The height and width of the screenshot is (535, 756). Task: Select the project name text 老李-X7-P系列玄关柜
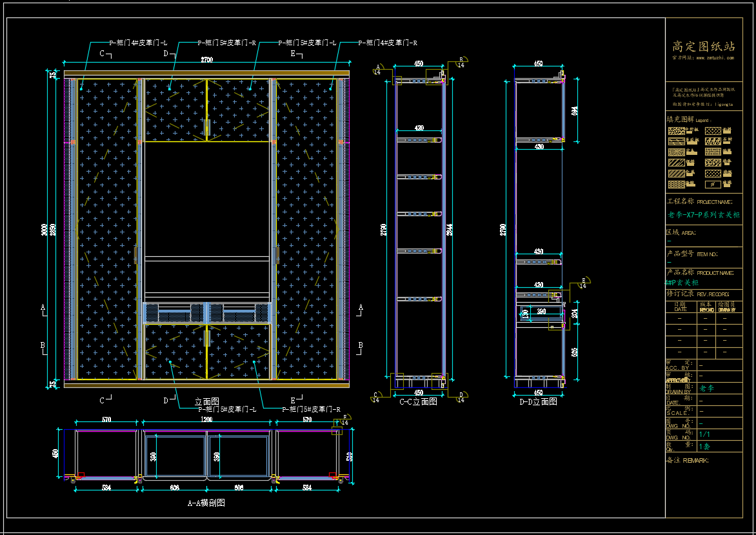(703, 215)
